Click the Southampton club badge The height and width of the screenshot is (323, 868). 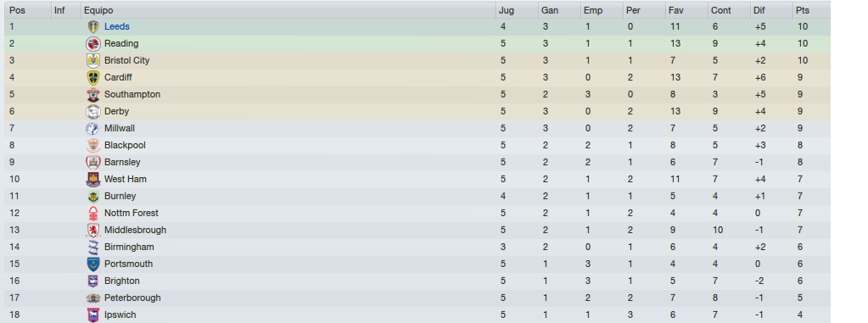pos(93,95)
